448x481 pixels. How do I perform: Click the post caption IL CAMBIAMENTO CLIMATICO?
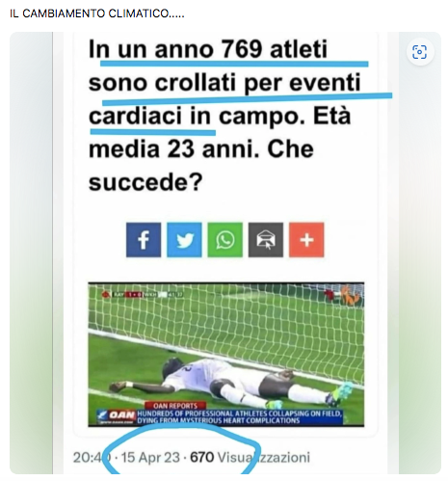point(97,13)
